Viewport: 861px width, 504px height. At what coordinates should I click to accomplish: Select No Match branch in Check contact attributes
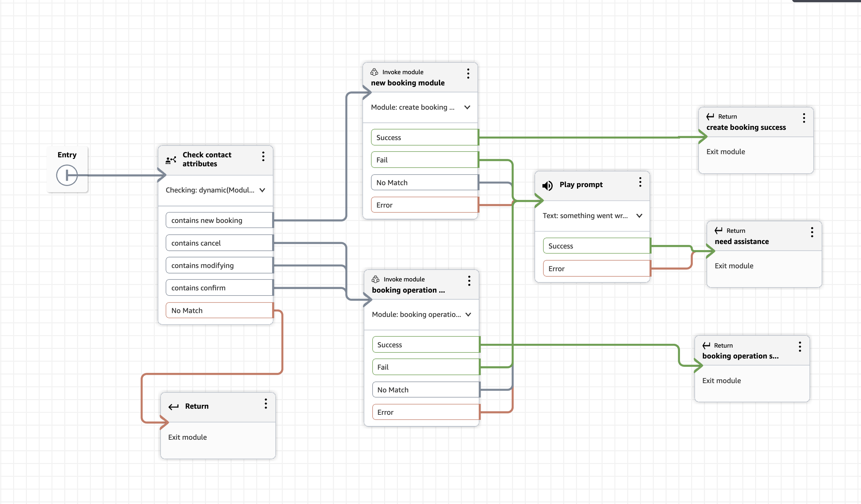[x=219, y=310]
